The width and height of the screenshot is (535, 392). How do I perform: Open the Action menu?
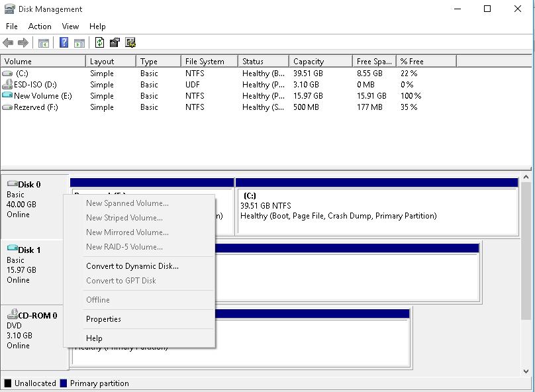[x=40, y=26]
